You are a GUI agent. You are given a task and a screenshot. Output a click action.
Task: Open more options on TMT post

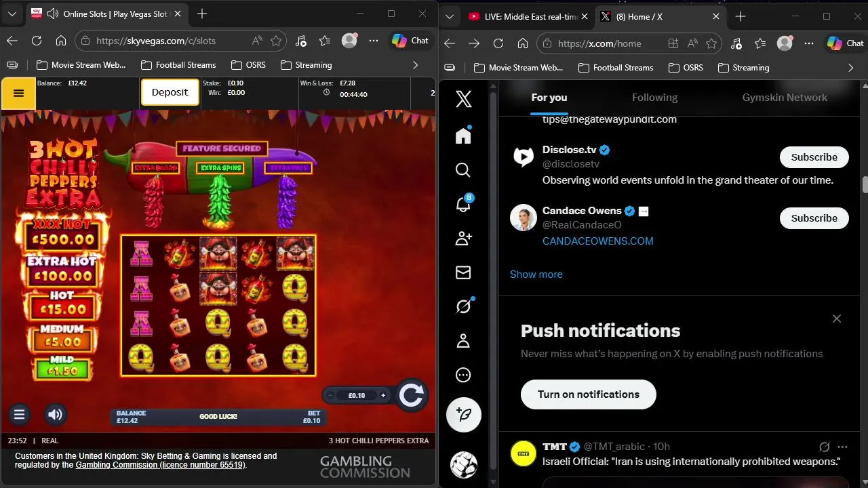[x=842, y=447]
